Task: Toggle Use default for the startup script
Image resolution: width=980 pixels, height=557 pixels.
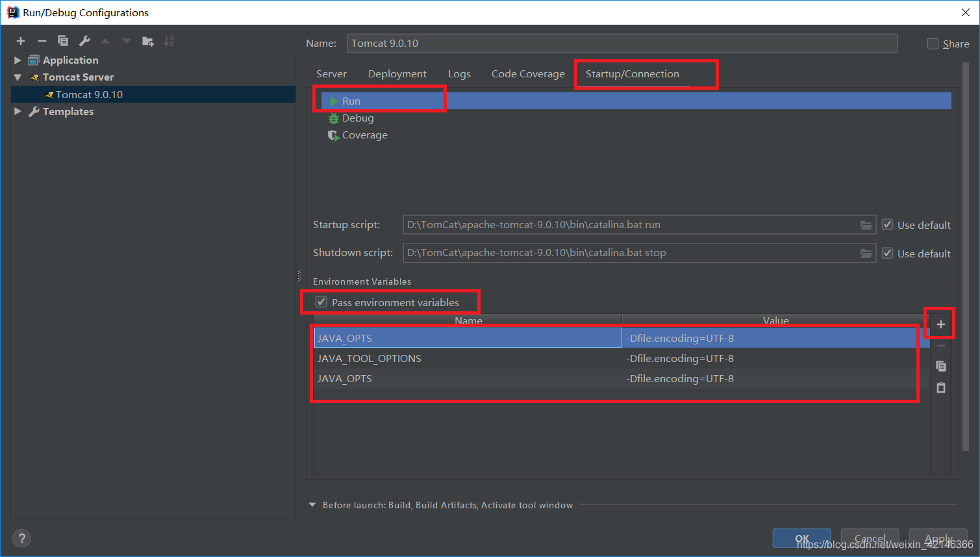Action: (887, 225)
